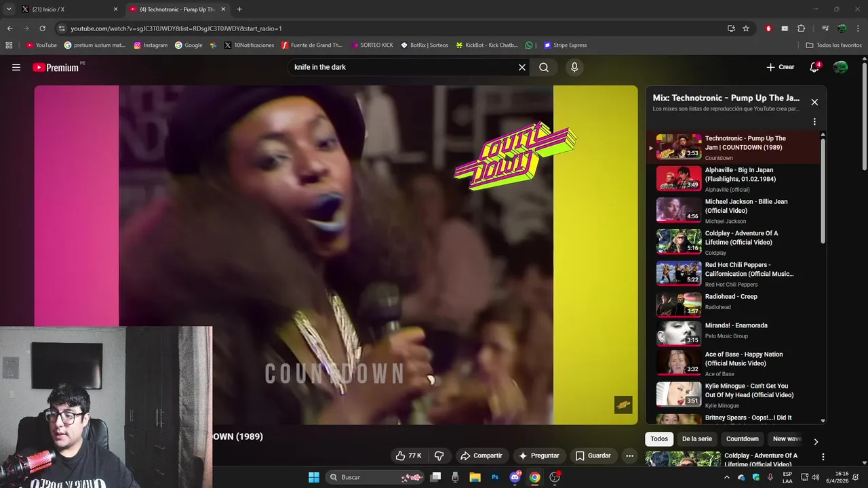Expand the Todos los favoritos folder
The image size is (868, 488).
(x=833, y=45)
